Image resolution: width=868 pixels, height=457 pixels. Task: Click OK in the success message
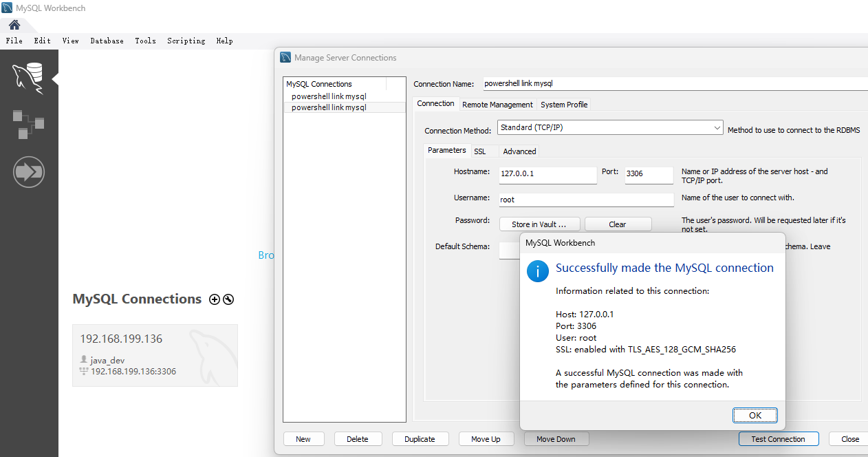click(755, 415)
